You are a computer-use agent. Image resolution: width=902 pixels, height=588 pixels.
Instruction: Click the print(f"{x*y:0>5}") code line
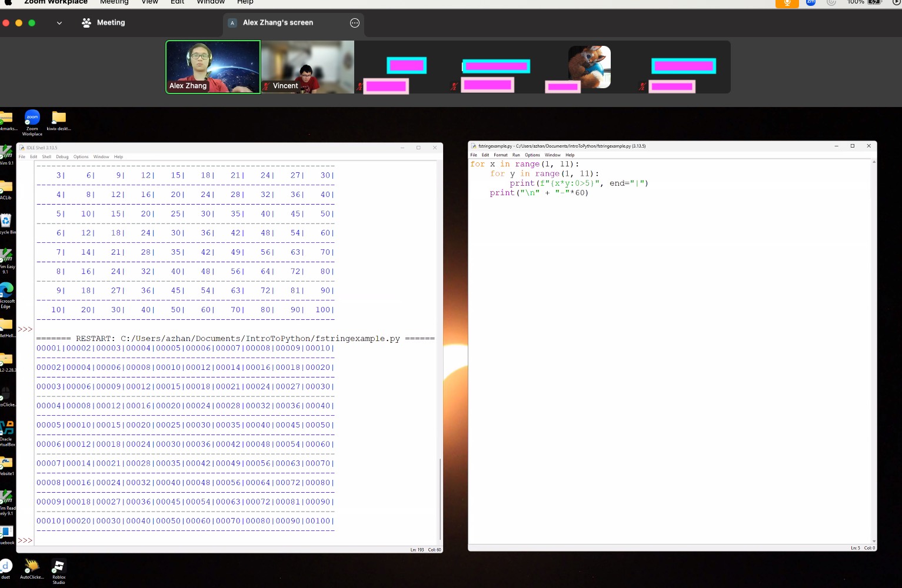[x=579, y=183]
